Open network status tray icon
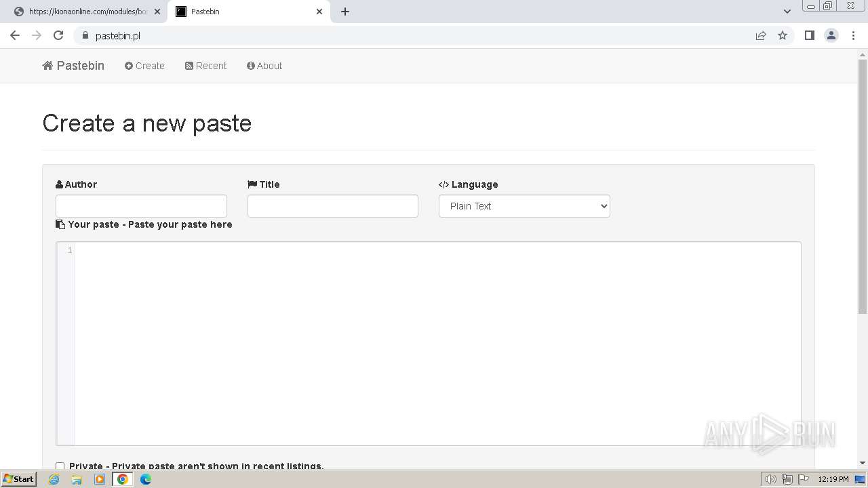The height and width of the screenshot is (488, 868). click(787, 479)
